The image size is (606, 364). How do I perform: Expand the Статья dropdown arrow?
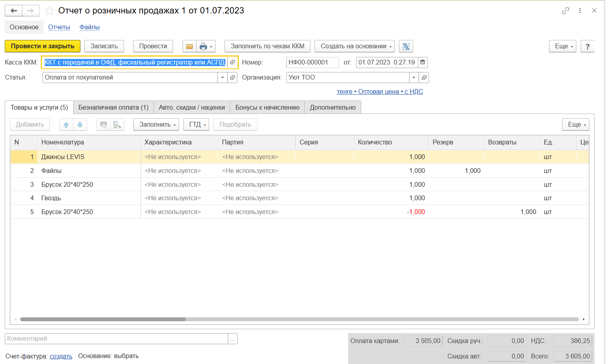click(223, 78)
